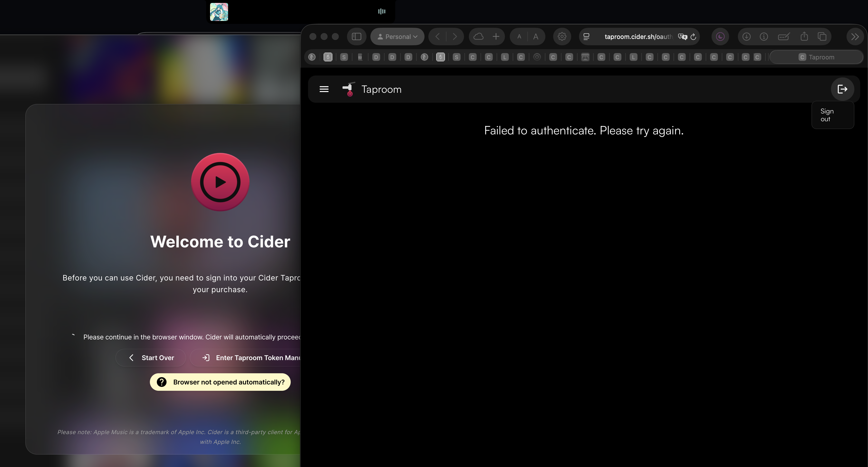Click Start Over in Cider
The height and width of the screenshot is (467, 868).
(151, 358)
